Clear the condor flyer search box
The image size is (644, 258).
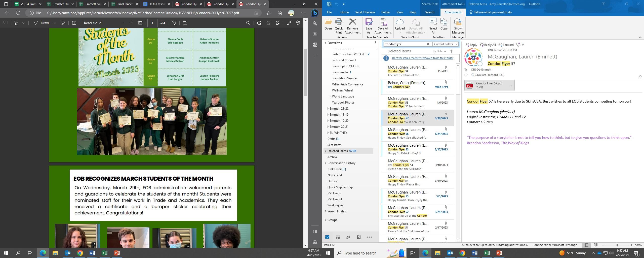[x=428, y=44]
